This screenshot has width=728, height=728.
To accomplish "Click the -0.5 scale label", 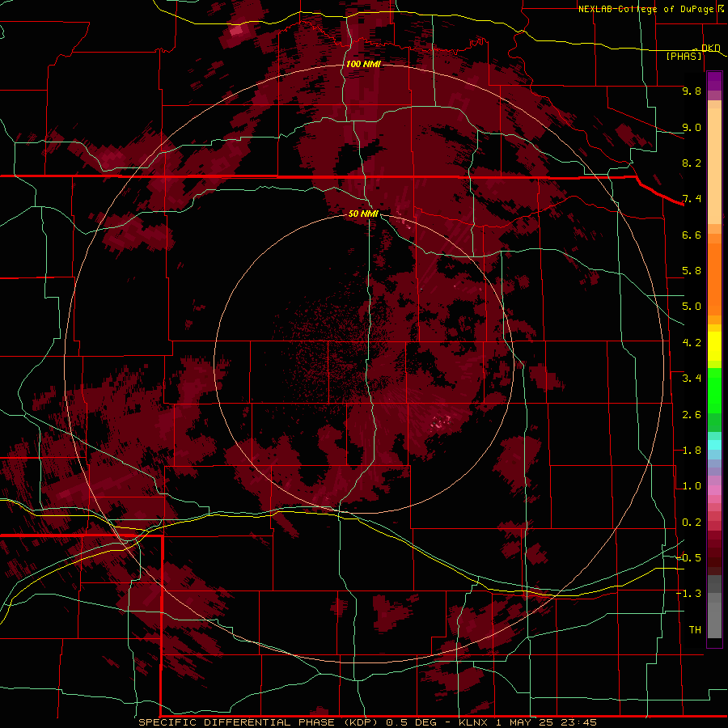I will [689, 558].
